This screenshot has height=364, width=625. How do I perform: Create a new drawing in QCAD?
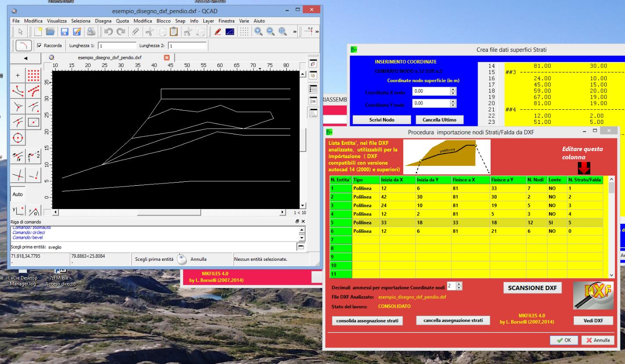click(39, 32)
